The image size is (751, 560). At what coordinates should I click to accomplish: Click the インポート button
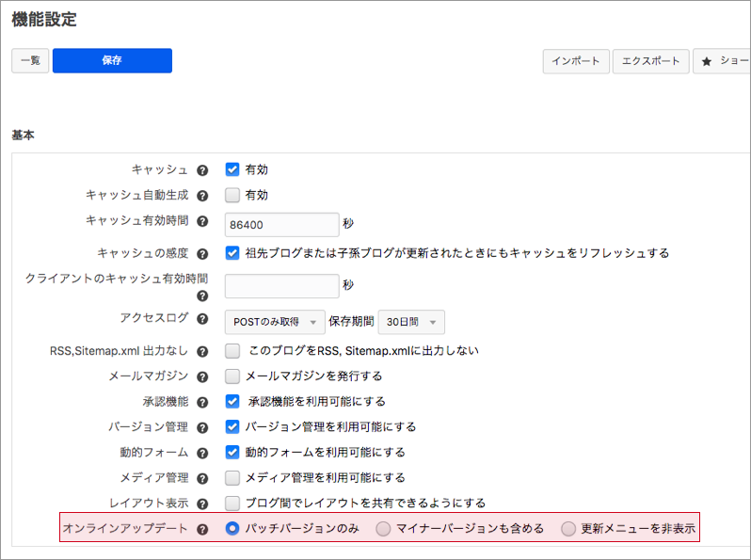click(576, 61)
